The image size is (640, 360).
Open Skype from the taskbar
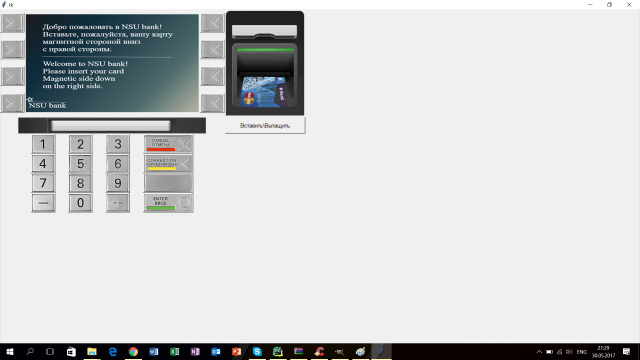point(257,351)
